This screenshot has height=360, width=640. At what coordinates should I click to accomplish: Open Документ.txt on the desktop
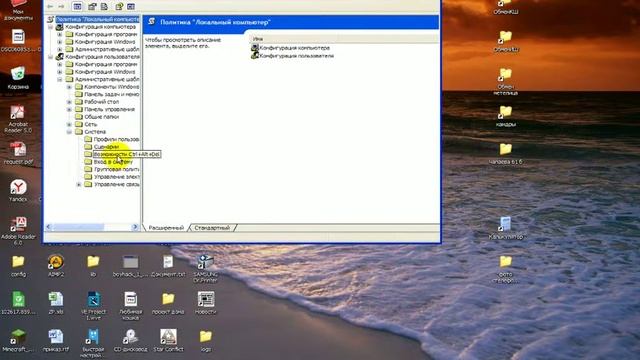[x=168, y=266]
